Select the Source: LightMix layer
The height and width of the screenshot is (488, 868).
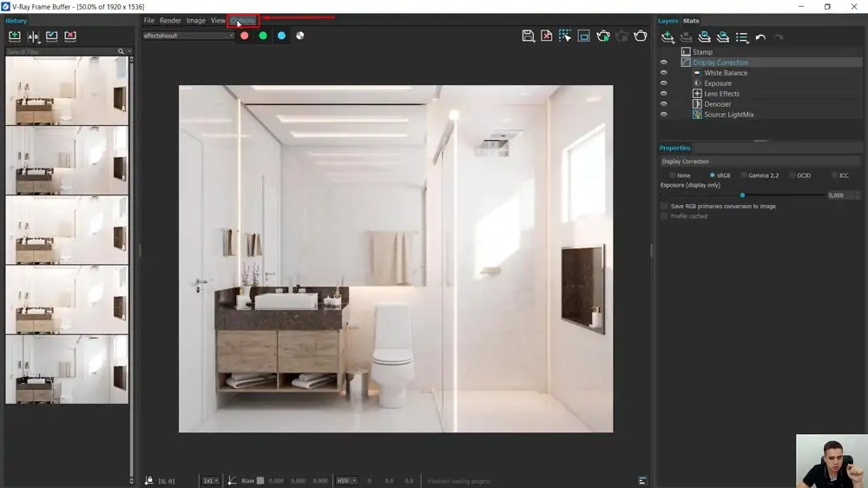coord(728,115)
